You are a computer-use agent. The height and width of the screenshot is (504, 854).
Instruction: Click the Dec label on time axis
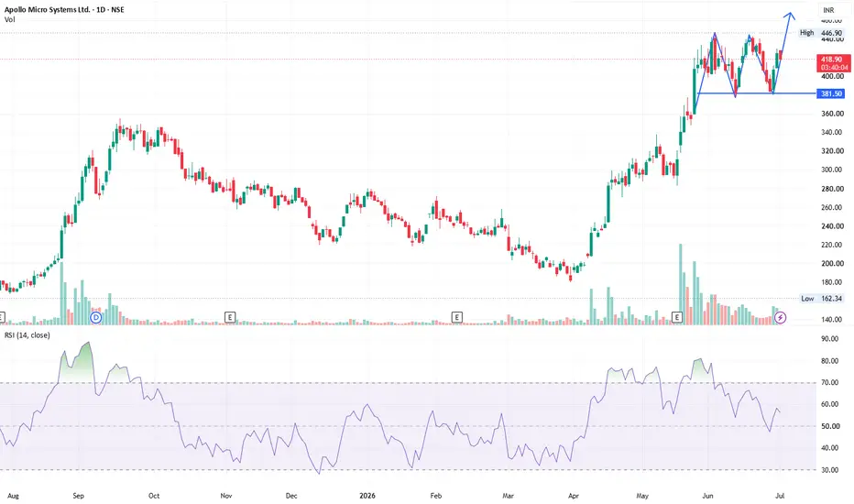[x=291, y=496]
